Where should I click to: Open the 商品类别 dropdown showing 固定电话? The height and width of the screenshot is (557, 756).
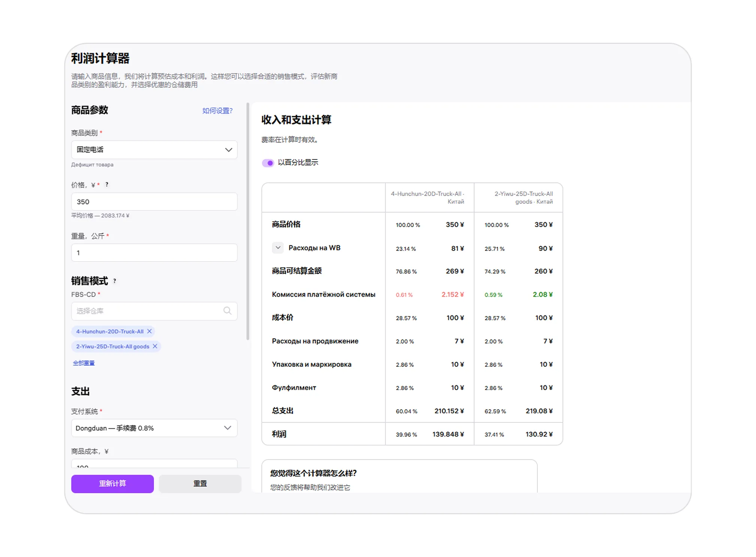pos(154,150)
